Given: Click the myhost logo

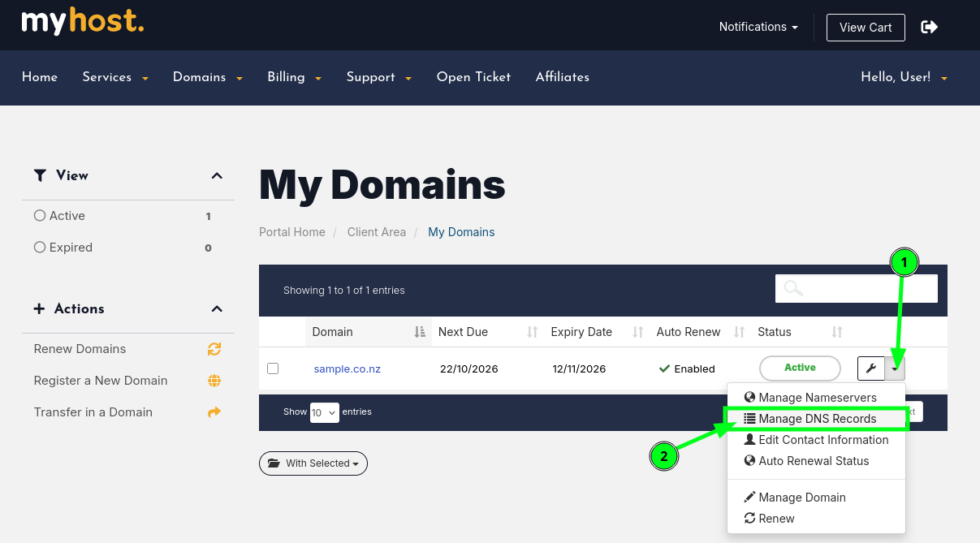Looking at the screenshot, I should pyautogui.click(x=83, y=22).
